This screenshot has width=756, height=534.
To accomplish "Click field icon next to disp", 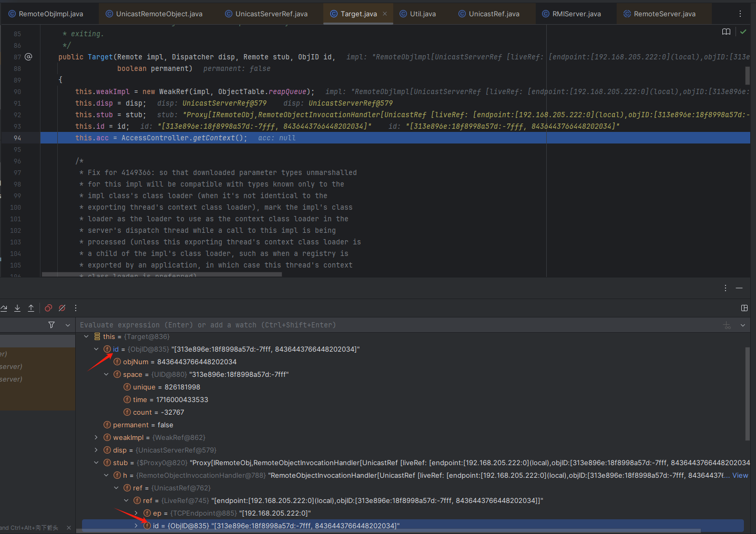I will [107, 450].
